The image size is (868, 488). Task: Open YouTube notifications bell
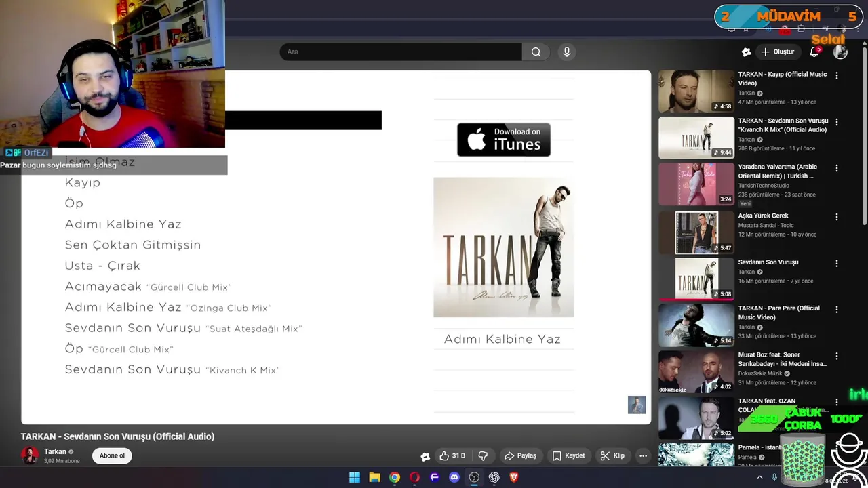pos(814,52)
